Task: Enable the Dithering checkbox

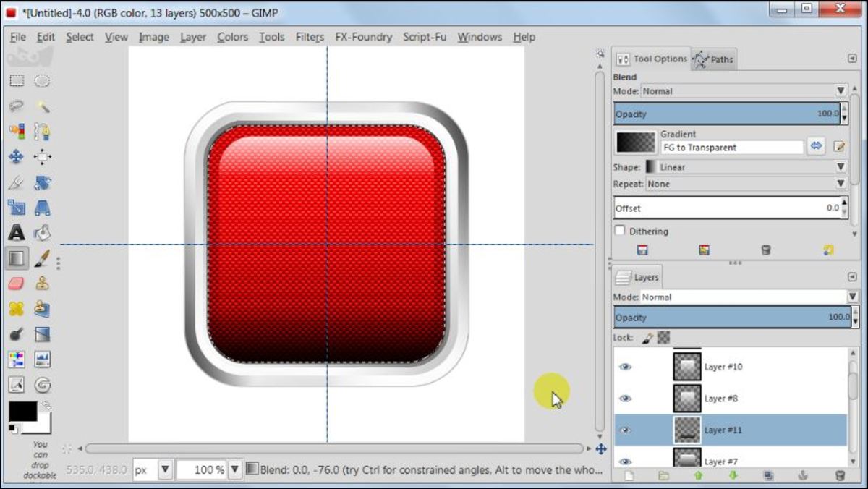Action: pyautogui.click(x=618, y=231)
